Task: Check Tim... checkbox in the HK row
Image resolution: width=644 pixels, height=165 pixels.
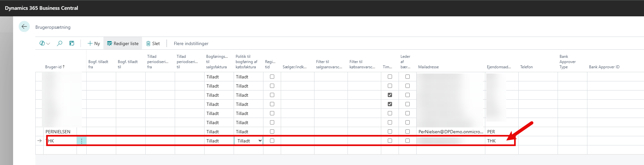Action: 390,141
